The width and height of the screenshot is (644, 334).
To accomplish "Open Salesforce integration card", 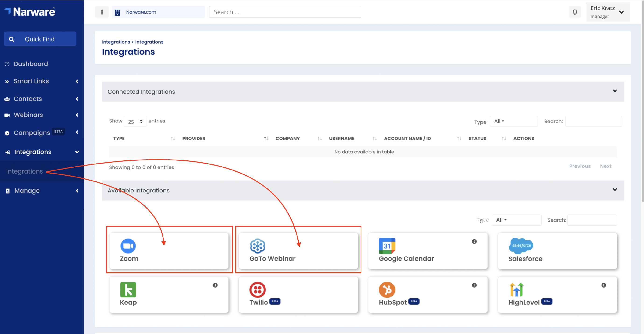I will click(x=557, y=251).
